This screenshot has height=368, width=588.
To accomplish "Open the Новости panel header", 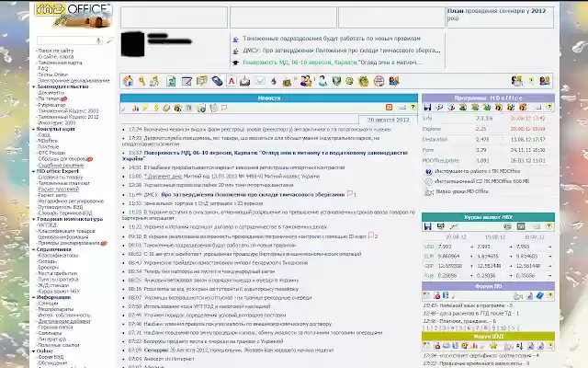I will [x=269, y=98].
